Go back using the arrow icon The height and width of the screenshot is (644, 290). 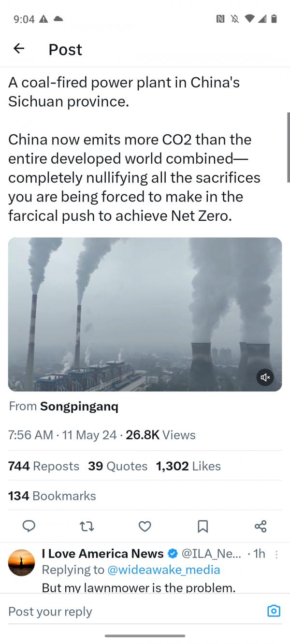point(18,49)
